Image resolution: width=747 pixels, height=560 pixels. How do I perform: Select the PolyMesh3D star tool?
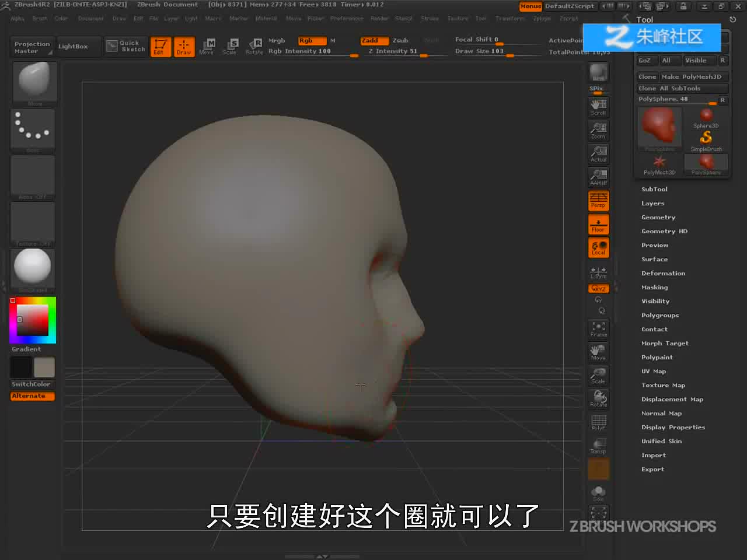[659, 164]
